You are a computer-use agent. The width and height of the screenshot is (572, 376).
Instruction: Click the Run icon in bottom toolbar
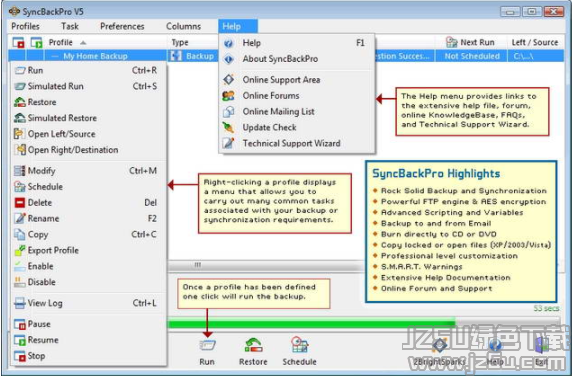coord(207,345)
